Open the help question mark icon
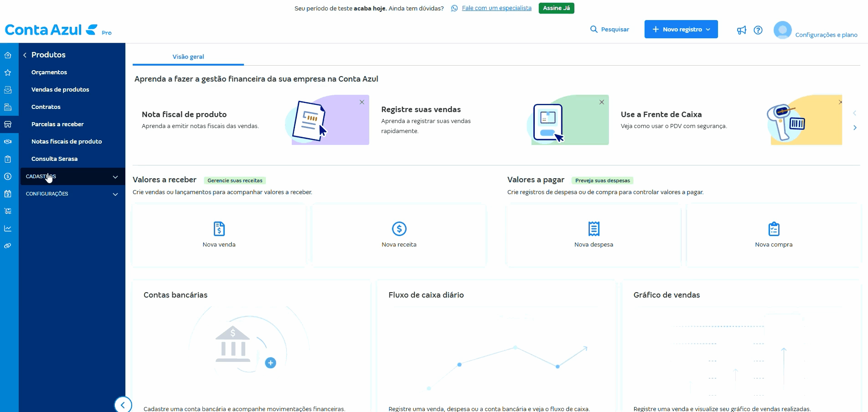Screen dimensions: 868x412 758,30
